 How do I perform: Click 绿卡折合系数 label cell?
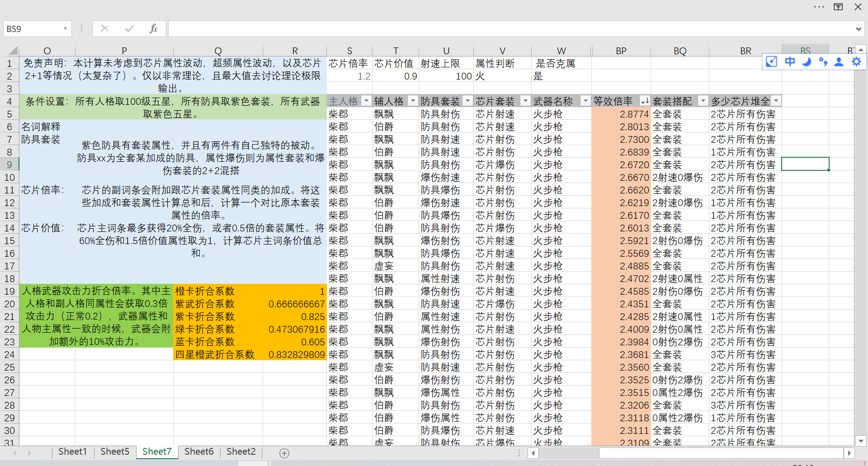point(218,329)
